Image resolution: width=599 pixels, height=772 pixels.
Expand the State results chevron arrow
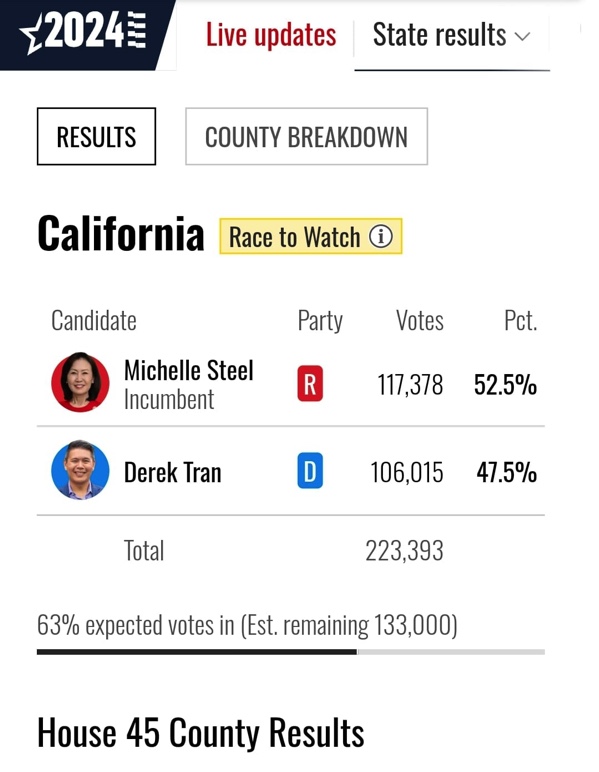[x=522, y=36]
